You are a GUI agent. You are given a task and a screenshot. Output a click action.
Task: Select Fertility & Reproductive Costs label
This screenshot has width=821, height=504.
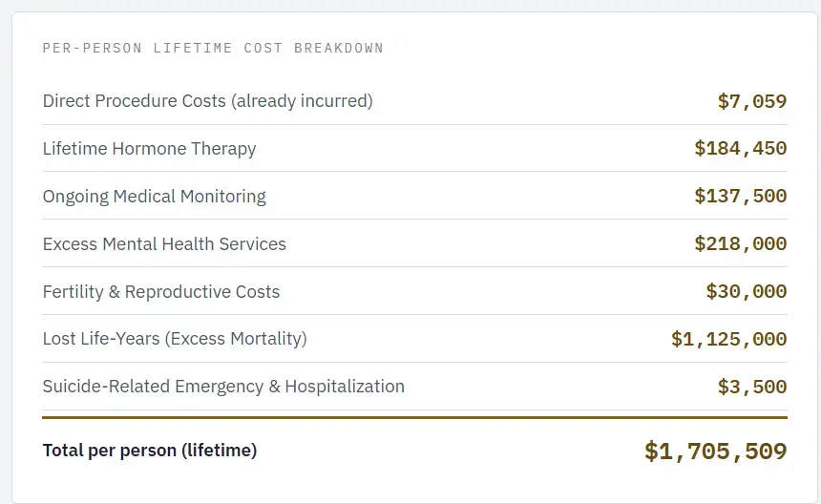[x=161, y=292]
